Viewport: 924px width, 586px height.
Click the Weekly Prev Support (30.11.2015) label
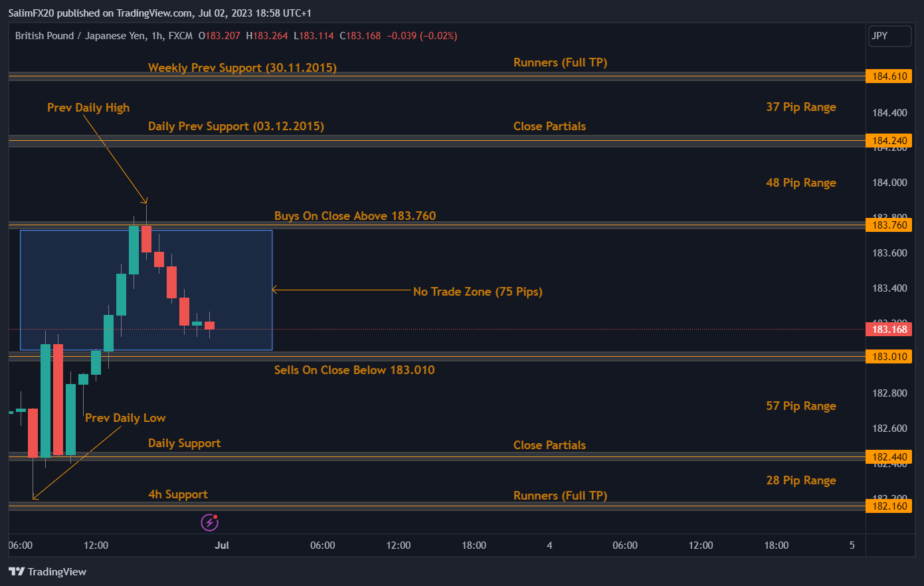click(242, 68)
